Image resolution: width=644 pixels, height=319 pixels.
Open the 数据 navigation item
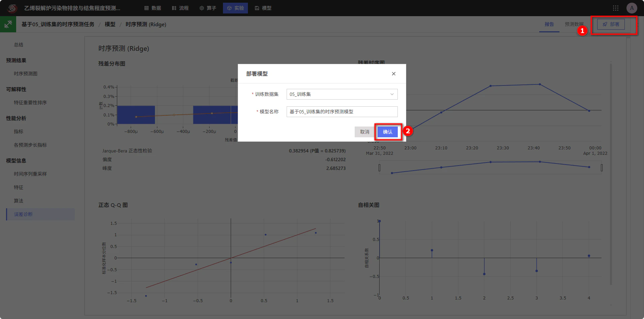tap(153, 8)
